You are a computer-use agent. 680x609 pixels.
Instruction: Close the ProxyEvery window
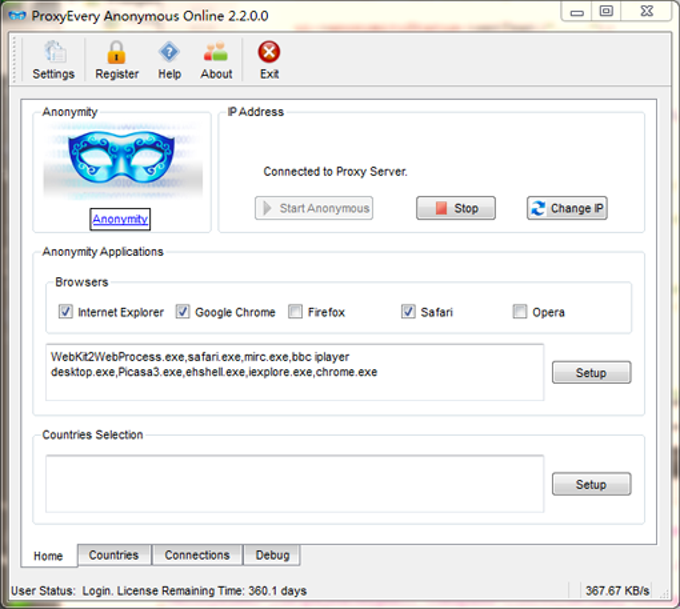point(646,12)
